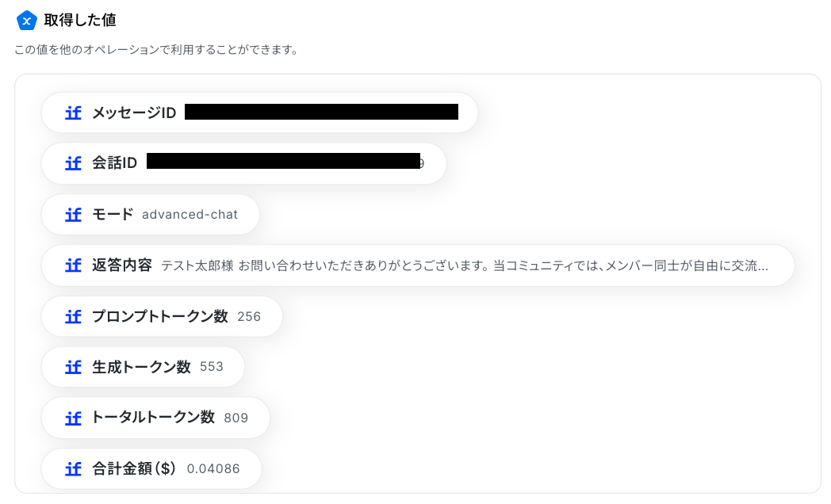Screen dimensions: 831x504
Task: Click the if icon next to 合計金額($)
Action: (73, 469)
